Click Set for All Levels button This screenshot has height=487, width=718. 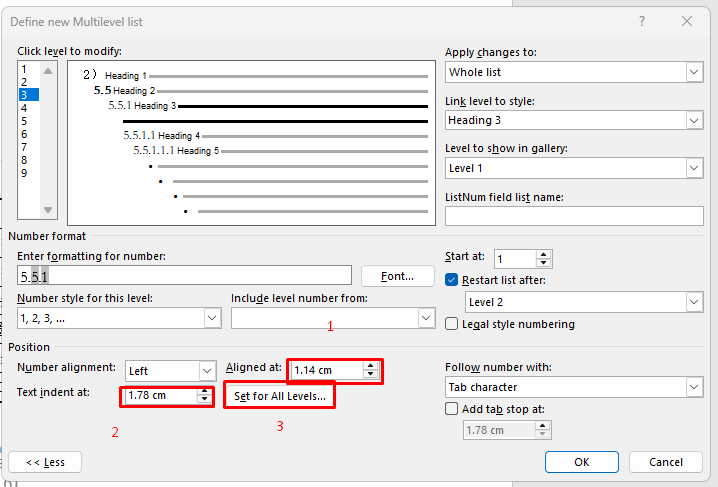pyautogui.click(x=280, y=397)
